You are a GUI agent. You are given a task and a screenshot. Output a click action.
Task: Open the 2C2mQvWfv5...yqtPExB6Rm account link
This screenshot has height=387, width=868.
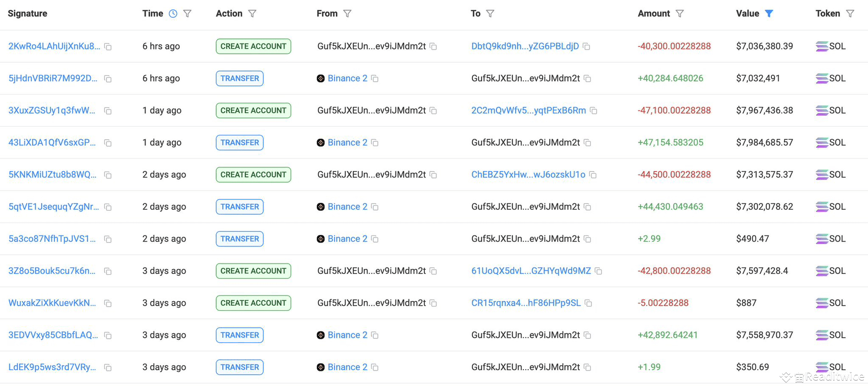click(x=528, y=110)
